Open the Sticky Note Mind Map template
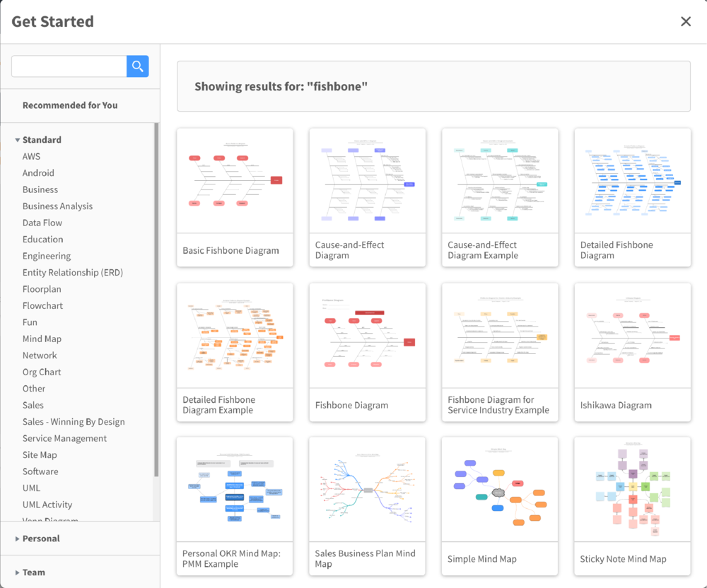707x588 pixels. click(631, 506)
